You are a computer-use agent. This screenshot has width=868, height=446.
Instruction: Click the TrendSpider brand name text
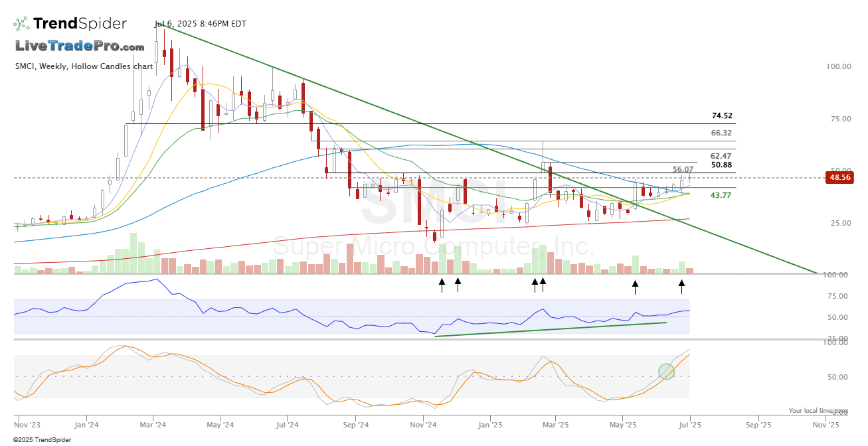(x=80, y=24)
